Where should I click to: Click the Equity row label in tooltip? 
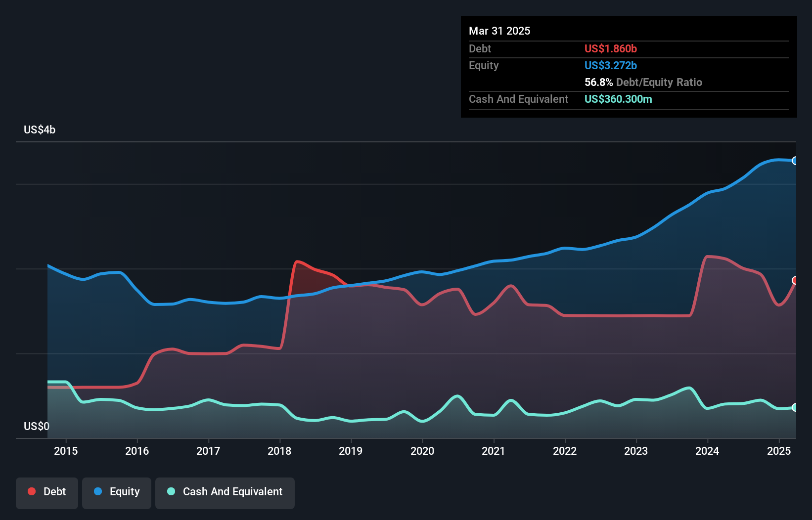pyautogui.click(x=484, y=65)
